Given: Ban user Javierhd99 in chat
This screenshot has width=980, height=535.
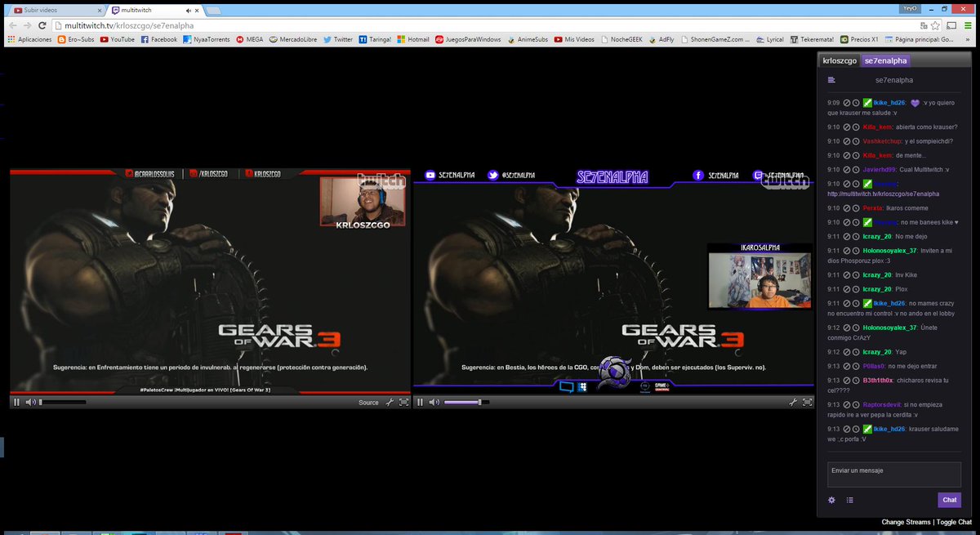Looking at the screenshot, I should (x=848, y=169).
